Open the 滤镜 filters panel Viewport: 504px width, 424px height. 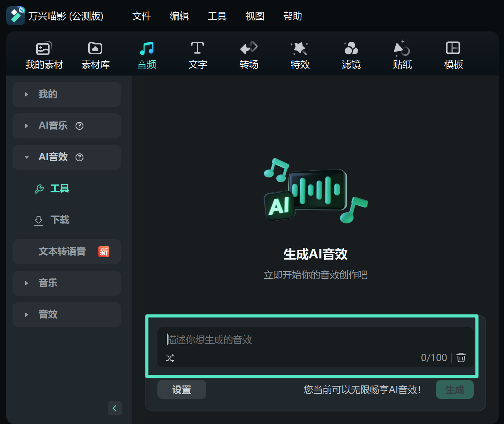[351, 54]
